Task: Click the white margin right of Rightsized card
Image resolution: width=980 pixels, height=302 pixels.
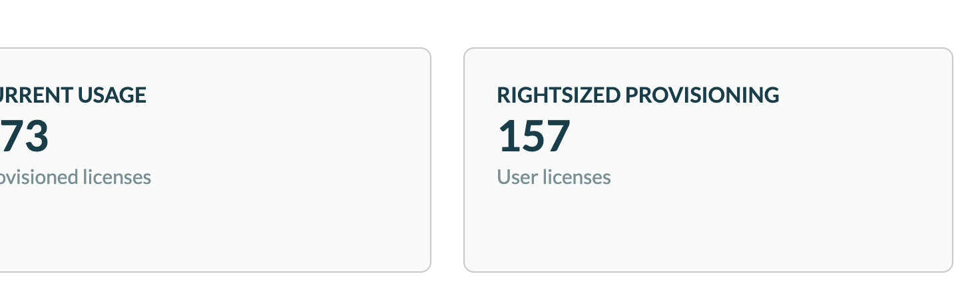Action: (967, 160)
